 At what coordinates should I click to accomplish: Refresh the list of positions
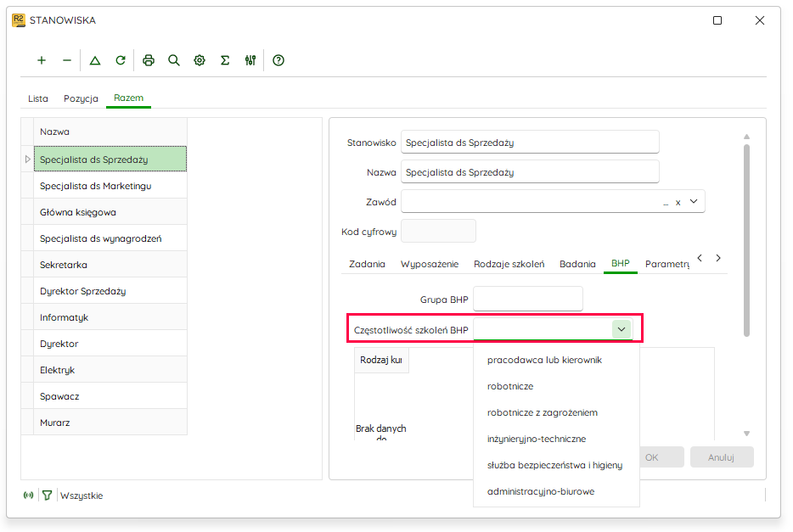[121, 60]
